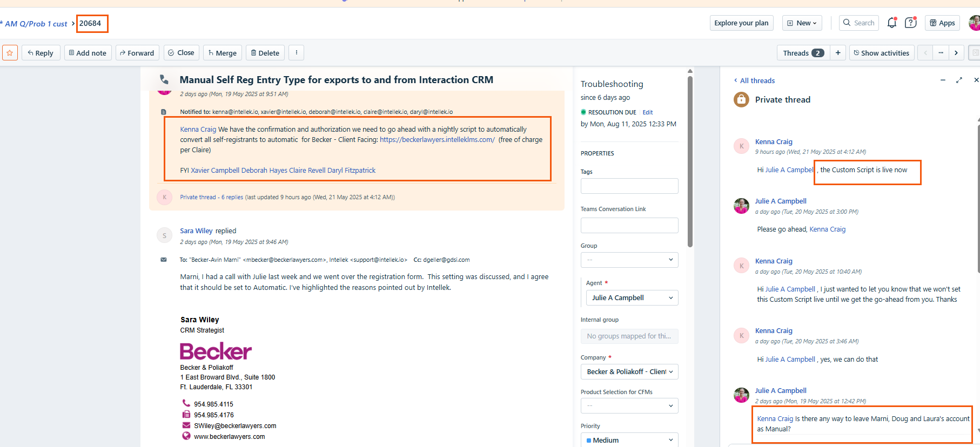Go back to AM Q/Prob 1 cust view
The width and height of the screenshot is (980, 447).
point(36,24)
